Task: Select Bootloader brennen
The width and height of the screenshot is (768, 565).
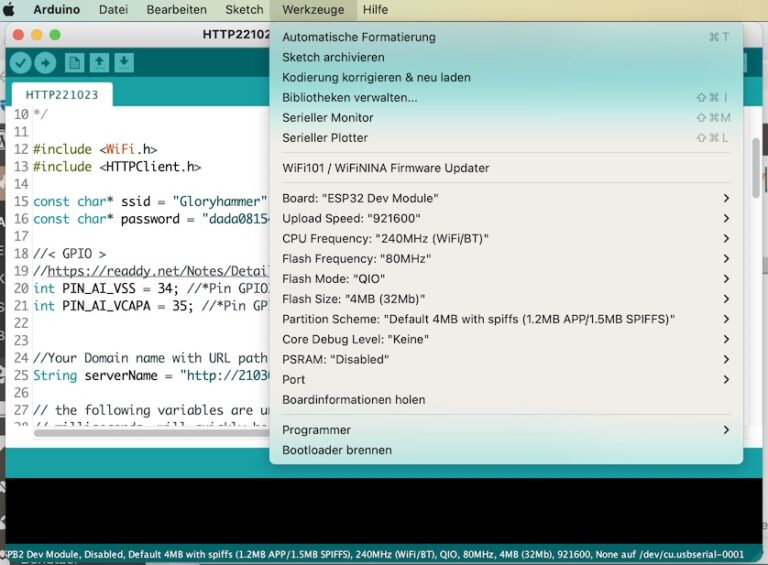Action: click(336, 450)
